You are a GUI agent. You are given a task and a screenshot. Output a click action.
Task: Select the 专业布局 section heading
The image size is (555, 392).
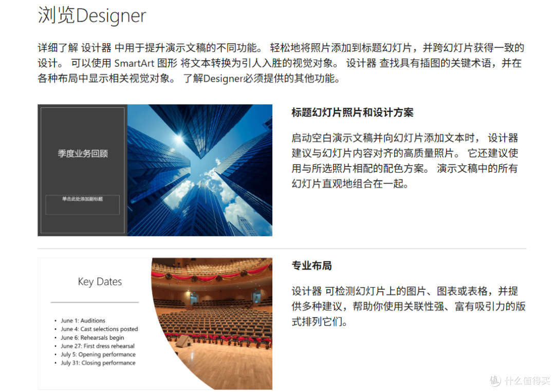click(311, 266)
